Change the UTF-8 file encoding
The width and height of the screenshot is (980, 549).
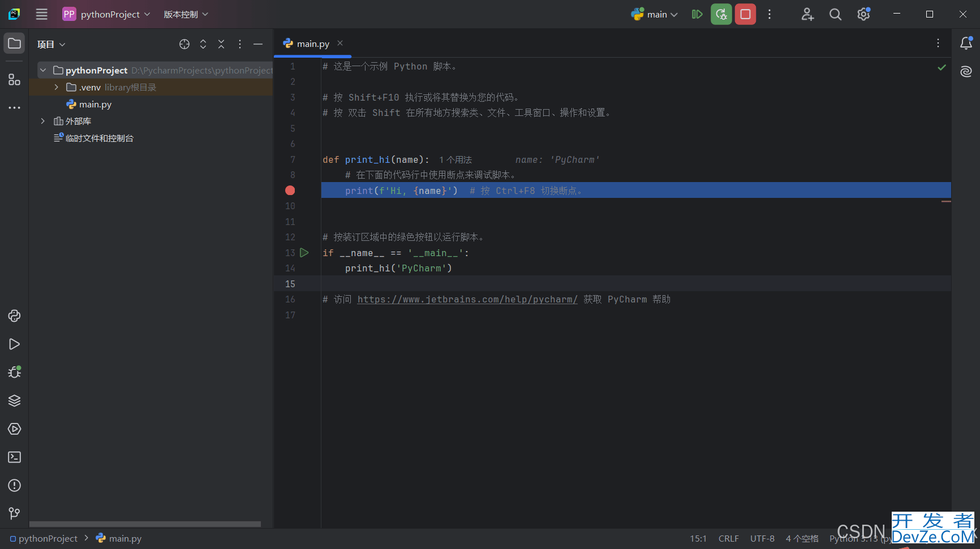pos(762,538)
